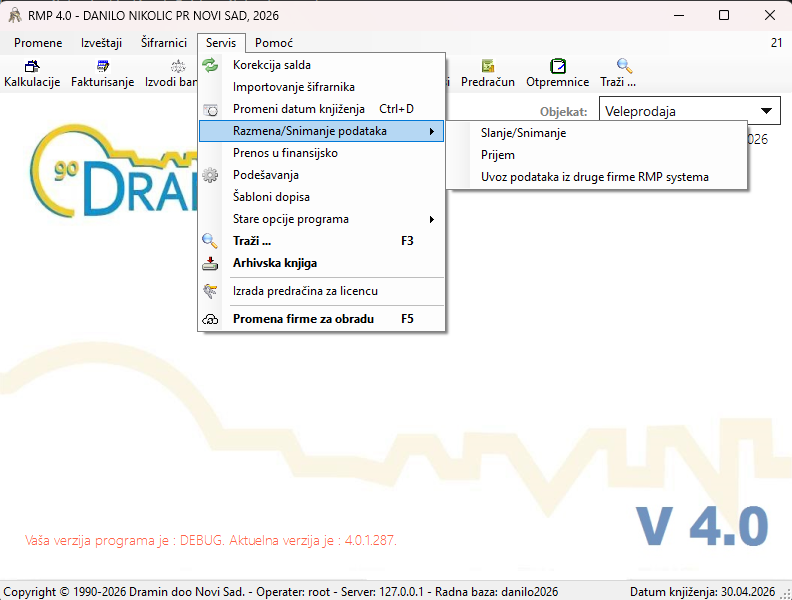Click the Razmena/Snimanje podataka submenu arrow
The height and width of the screenshot is (600, 792).
(432, 131)
